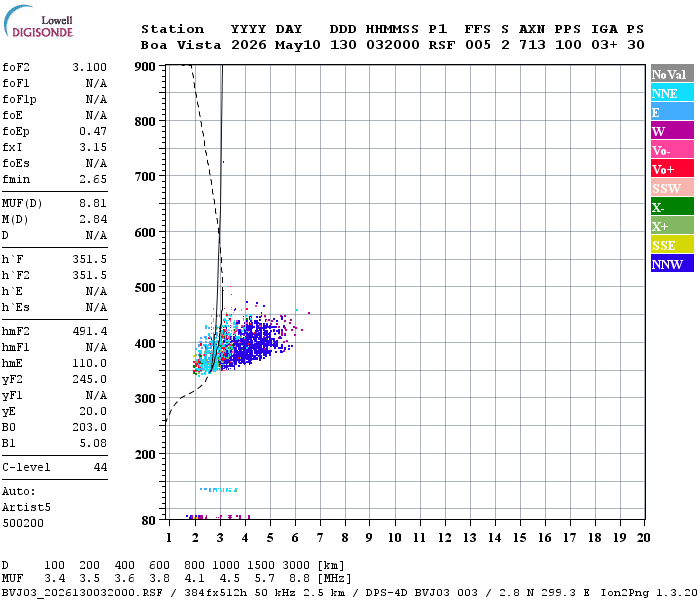This screenshot has width=700, height=600.
Task: Select the X+ light green legend swatch
Action: 672,225
